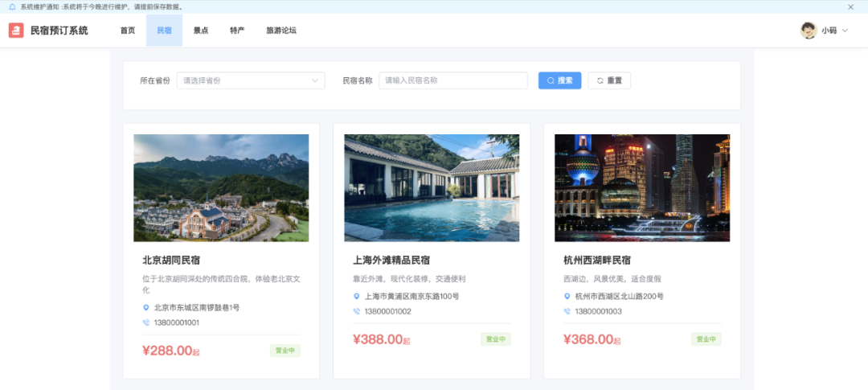
Task: Click the location pin beside 杭州市西湖区北山路200号
Action: pyautogui.click(x=567, y=297)
